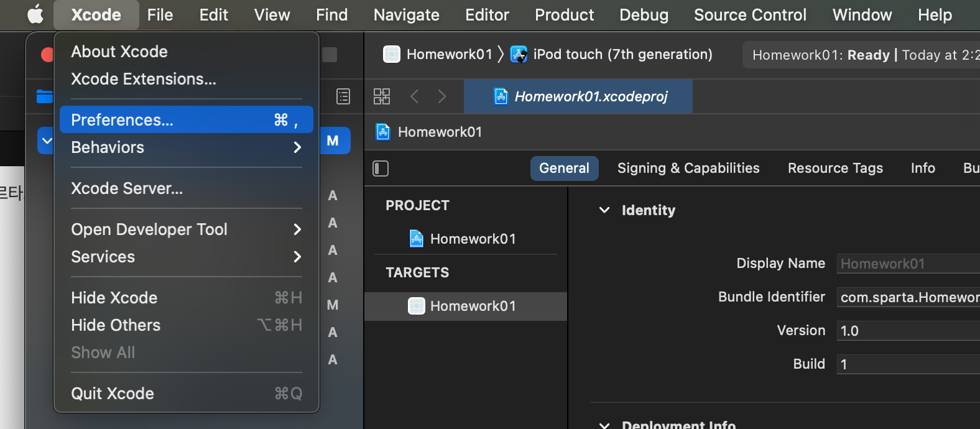Go forward with the right chevron
The width and height of the screenshot is (980, 429).
click(x=442, y=96)
